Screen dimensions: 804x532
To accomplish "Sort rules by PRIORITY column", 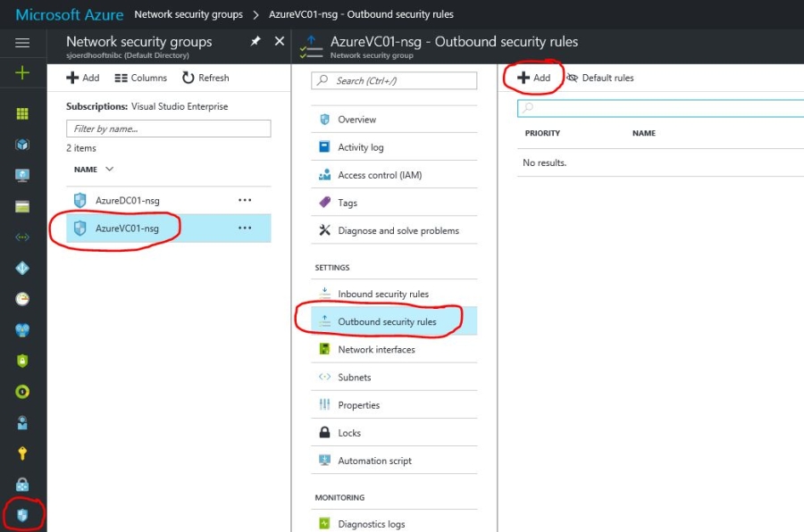I will click(542, 133).
